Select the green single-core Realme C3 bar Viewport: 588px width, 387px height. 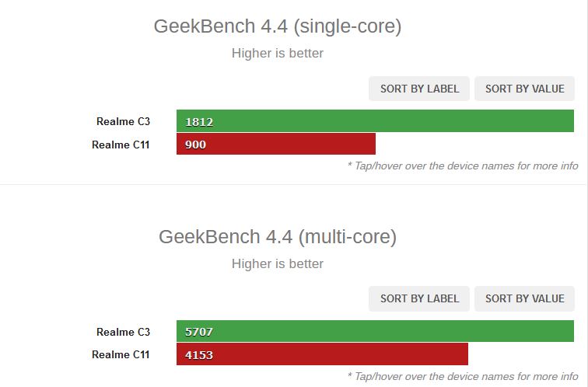tap(375, 121)
